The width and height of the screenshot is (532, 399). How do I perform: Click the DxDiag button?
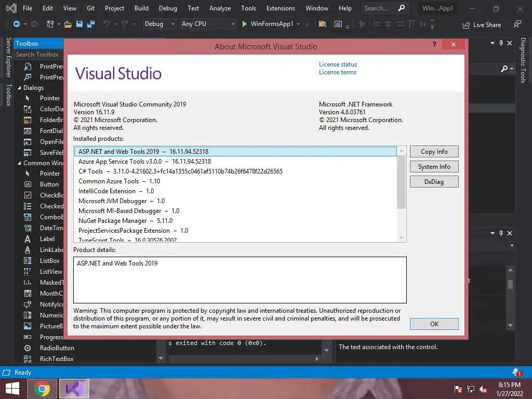[434, 181]
